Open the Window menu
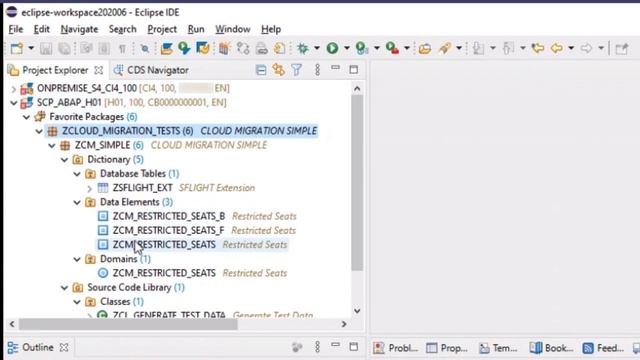The width and height of the screenshot is (640, 360). (x=233, y=29)
